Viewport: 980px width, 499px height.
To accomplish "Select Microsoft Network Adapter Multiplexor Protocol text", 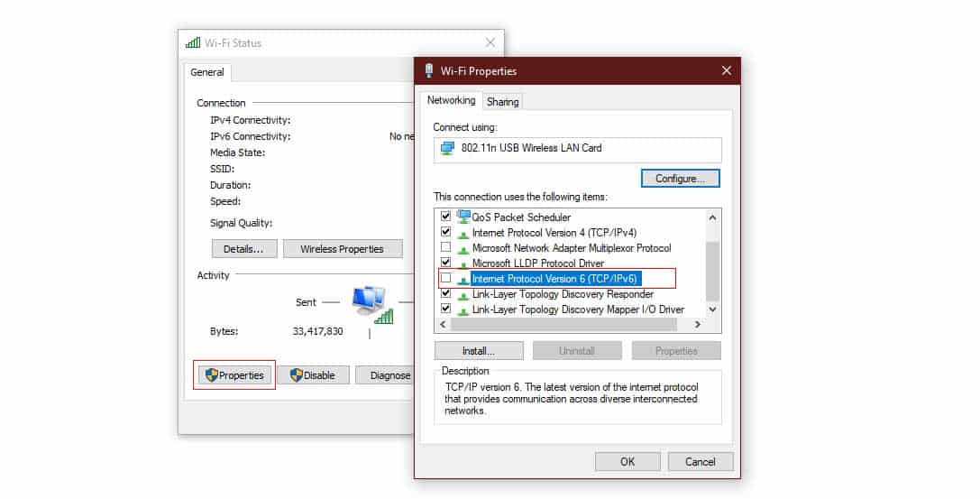I will click(x=572, y=248).
